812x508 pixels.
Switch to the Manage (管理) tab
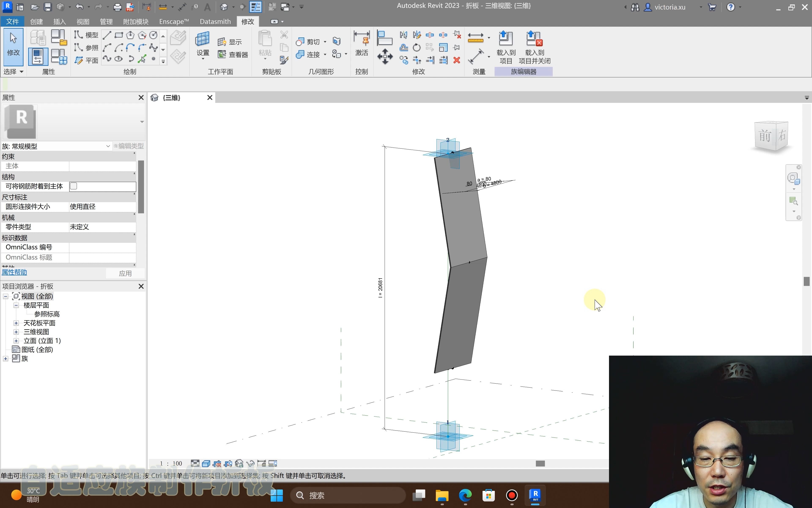click(x=106, y=22)
